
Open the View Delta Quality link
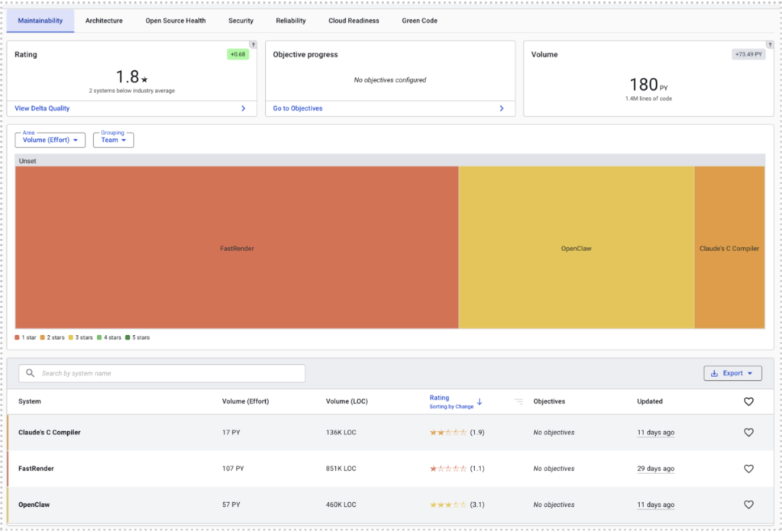pyautogui.click(x=42, y=108)
